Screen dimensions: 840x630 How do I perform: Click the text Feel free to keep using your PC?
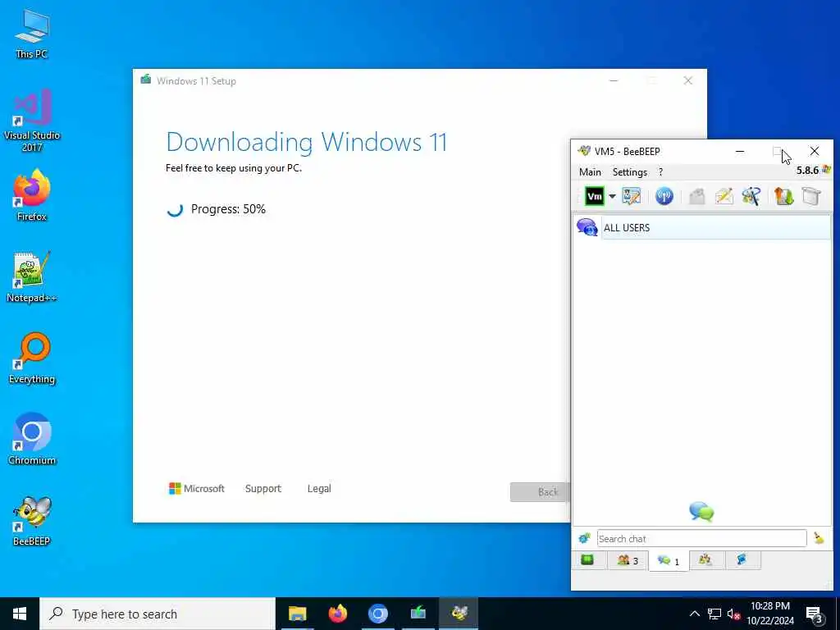click(234, 167)
